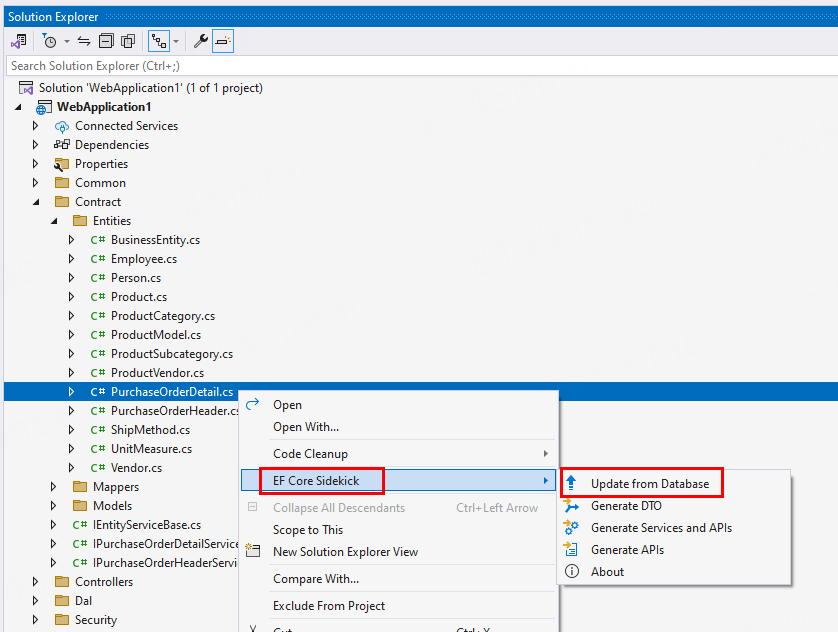Screen dimensions: 838x632
Task: Choose Generate DTO from the submenu
Action: [626, 506]
